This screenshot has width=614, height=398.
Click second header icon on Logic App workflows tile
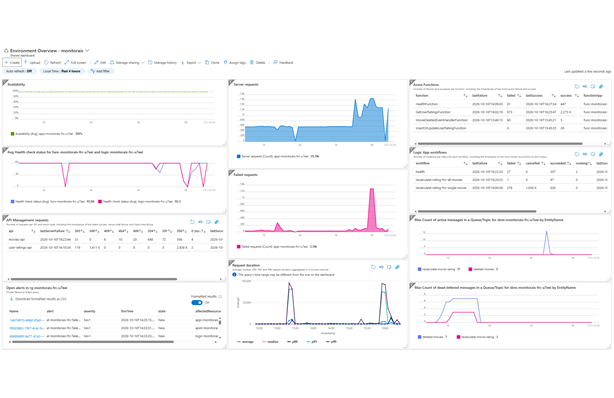(x=585, y=154)
